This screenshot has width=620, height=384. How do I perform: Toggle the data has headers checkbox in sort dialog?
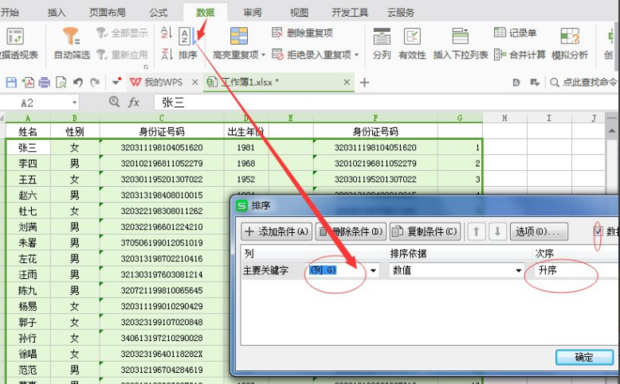tap(598, 231)
